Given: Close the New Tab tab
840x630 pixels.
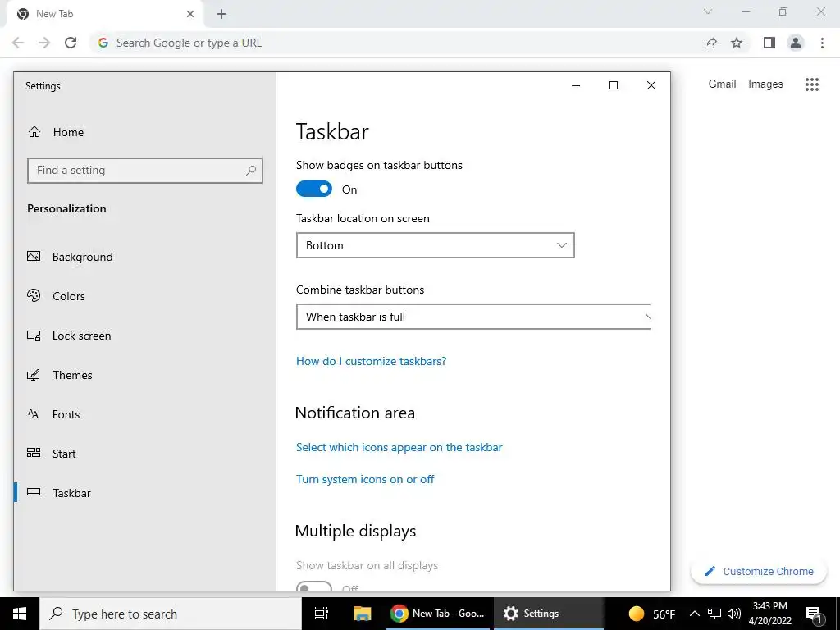Looking at the screenshot, I should coord(190,14).
